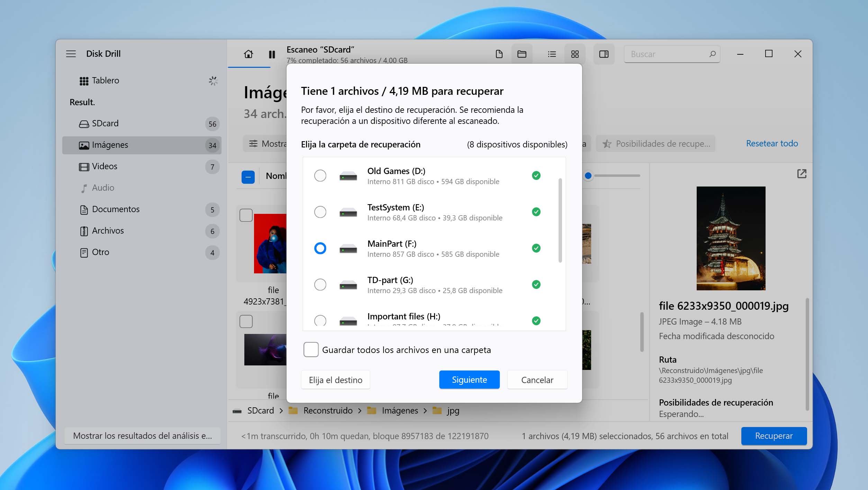Click the Siguiente button
Viewport: 868px width, 490px height.
(x=469, y=380)
